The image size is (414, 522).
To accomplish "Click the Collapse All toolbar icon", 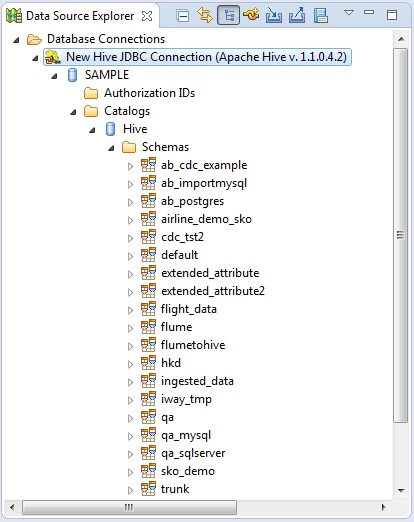I will coord(183,16).
